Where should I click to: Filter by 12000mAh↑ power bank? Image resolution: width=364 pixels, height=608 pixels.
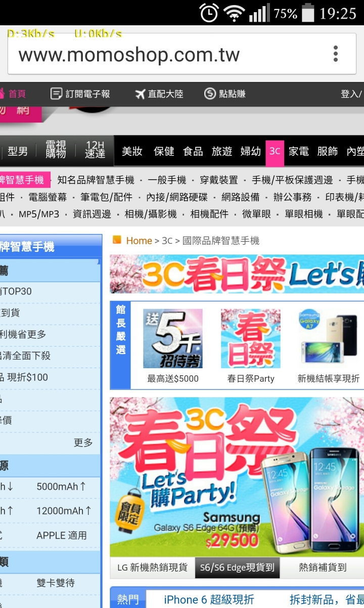[x=64, y=511]
